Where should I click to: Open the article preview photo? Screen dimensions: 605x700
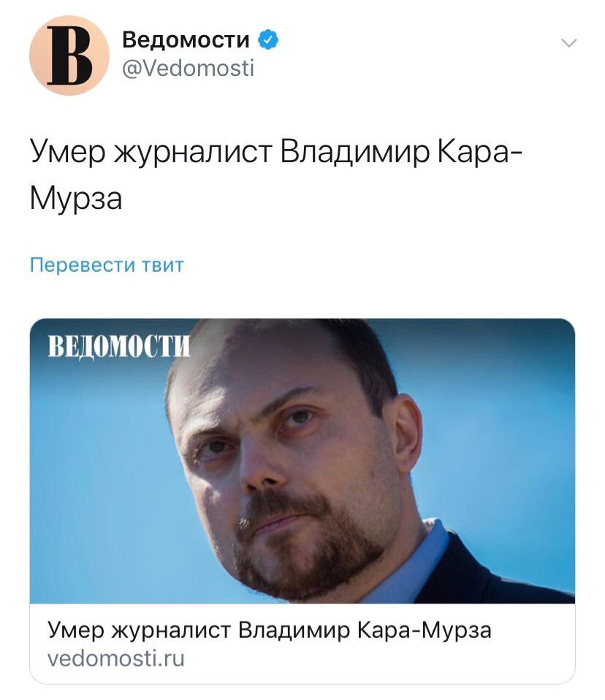click(x=302, y=461)
